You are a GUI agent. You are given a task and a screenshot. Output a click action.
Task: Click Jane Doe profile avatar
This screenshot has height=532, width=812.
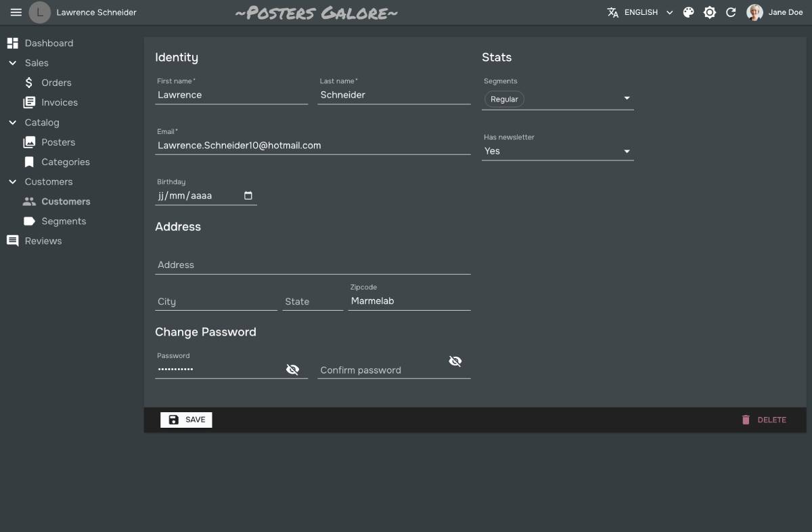754,12
